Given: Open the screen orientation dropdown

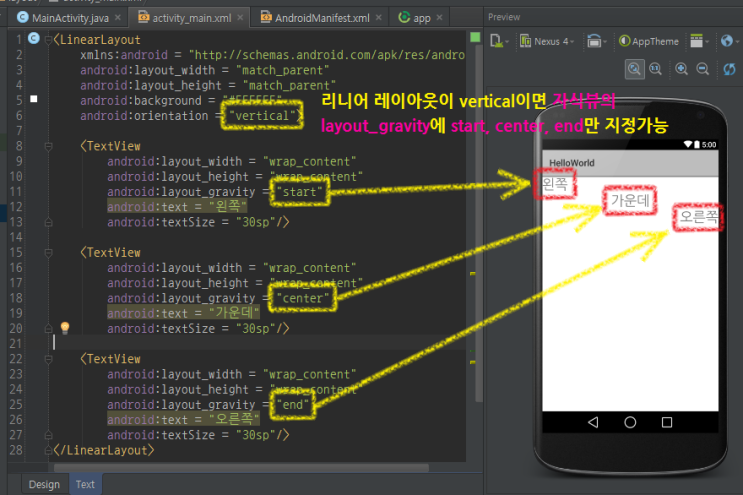Looking at the screenshot, I should (x=596, y=41).
